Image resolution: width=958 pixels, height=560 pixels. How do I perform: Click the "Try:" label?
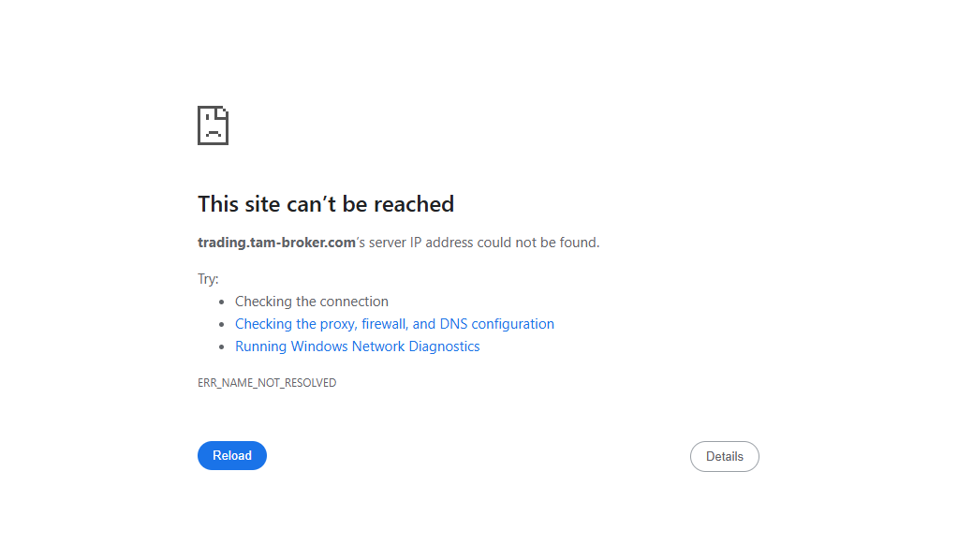click(x=208, y=279)
